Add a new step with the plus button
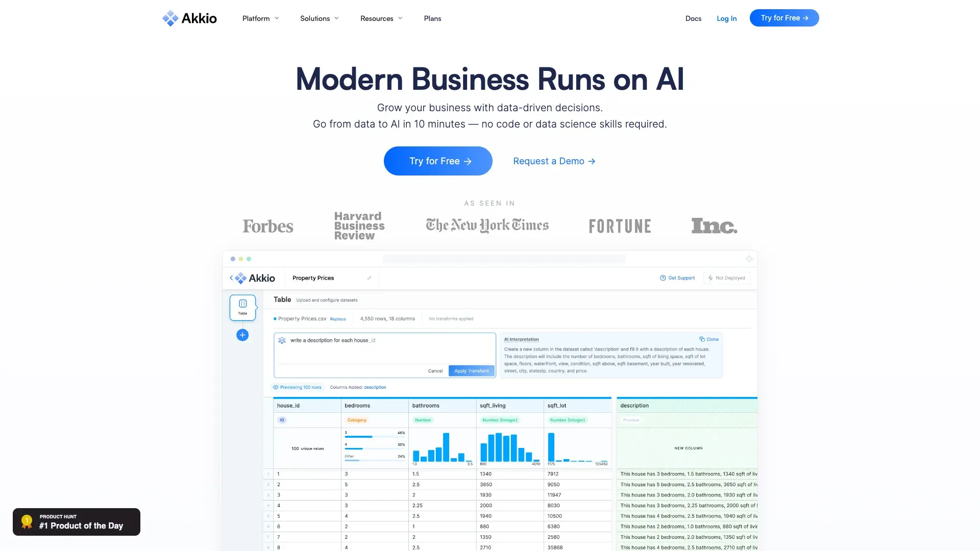Viewport: 980px width, 551px height. (x=242, y=335)
